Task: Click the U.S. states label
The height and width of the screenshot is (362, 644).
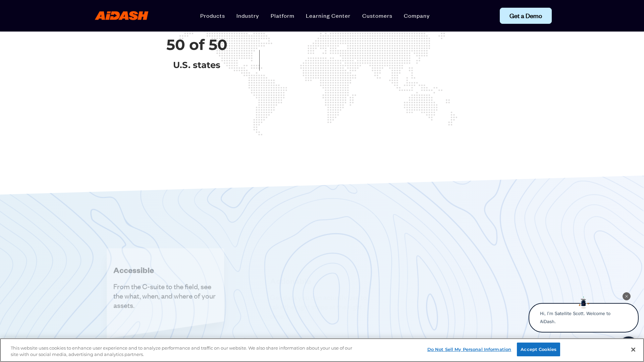Action: tap(197, 65)
